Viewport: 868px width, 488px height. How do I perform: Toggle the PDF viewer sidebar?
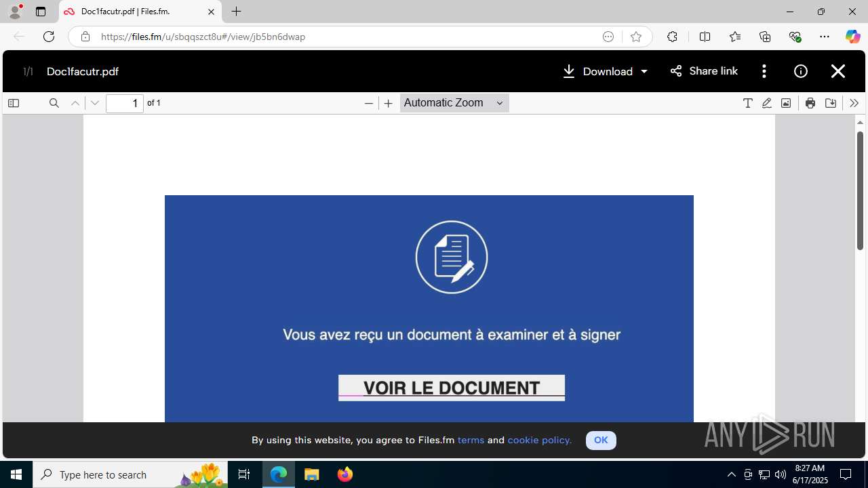coord(14,103)
